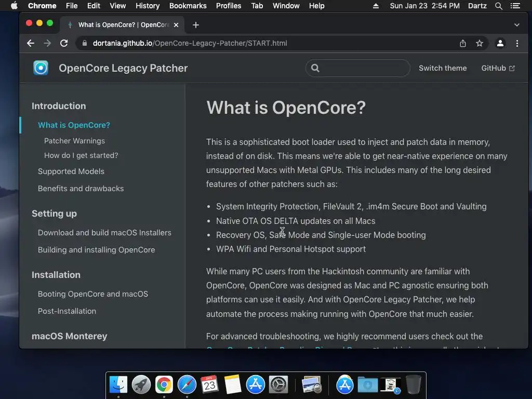Bookmark this page with the star icon
This screenshot has height=399, width=532.
(x=479, y=43)
